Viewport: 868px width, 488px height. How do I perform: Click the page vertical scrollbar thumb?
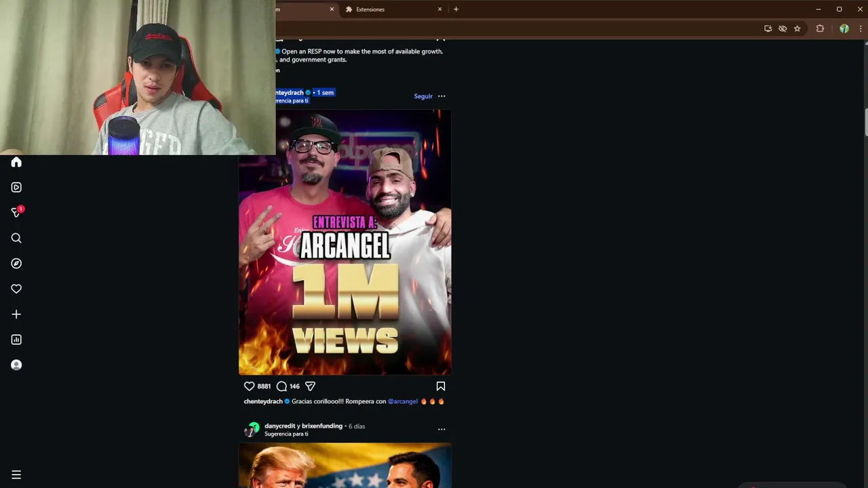click(866, 122)
